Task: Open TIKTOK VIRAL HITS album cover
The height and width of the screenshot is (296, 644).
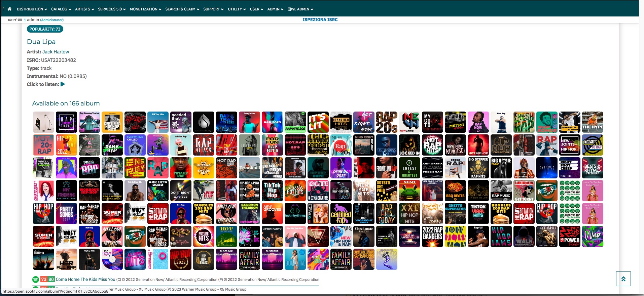Action: coord(478,213)
